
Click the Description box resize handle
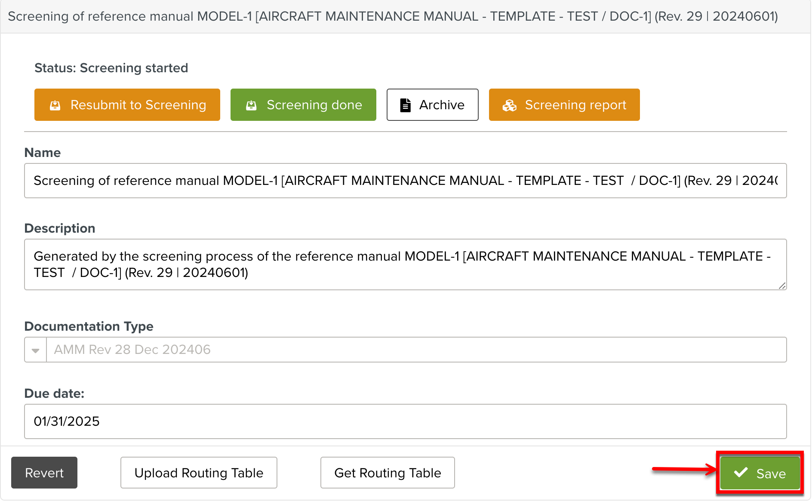coord(782,286)
